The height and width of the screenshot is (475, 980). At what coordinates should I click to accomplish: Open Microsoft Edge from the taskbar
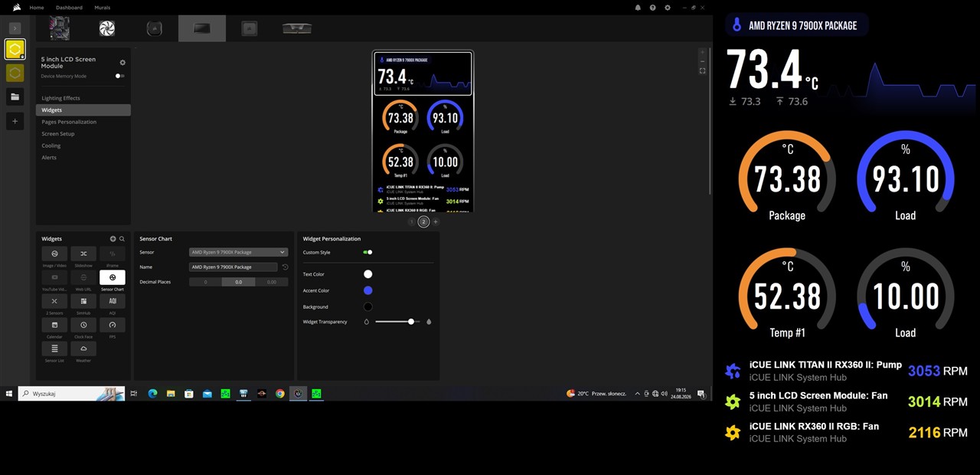(x=152, y=394)
